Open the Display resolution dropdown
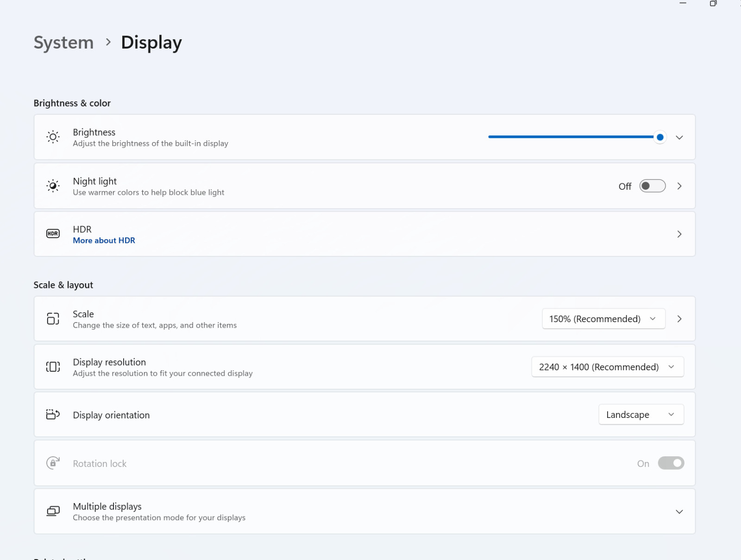Image resolution: width=741 pixels, height=560 pixels. point(608,367)
